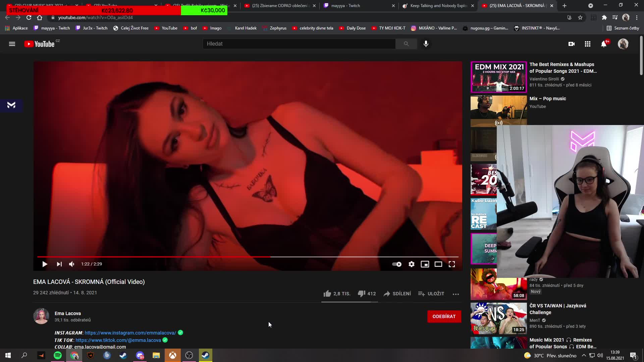Open more actions three-dot menu
Screen dimensions: 644x362
[456, 294]
